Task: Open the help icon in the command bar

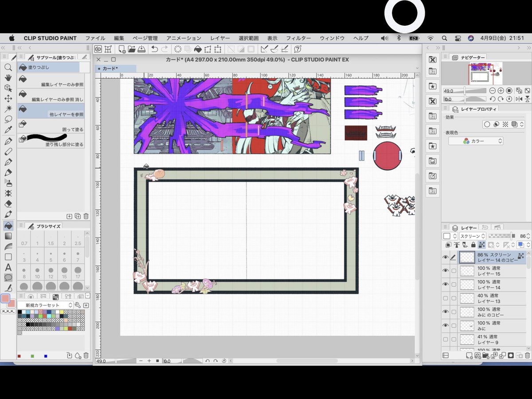Action: (298, 49)
